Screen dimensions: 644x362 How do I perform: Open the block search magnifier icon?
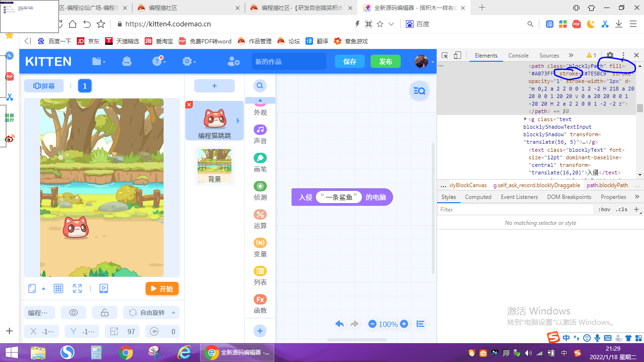[260, 86]
